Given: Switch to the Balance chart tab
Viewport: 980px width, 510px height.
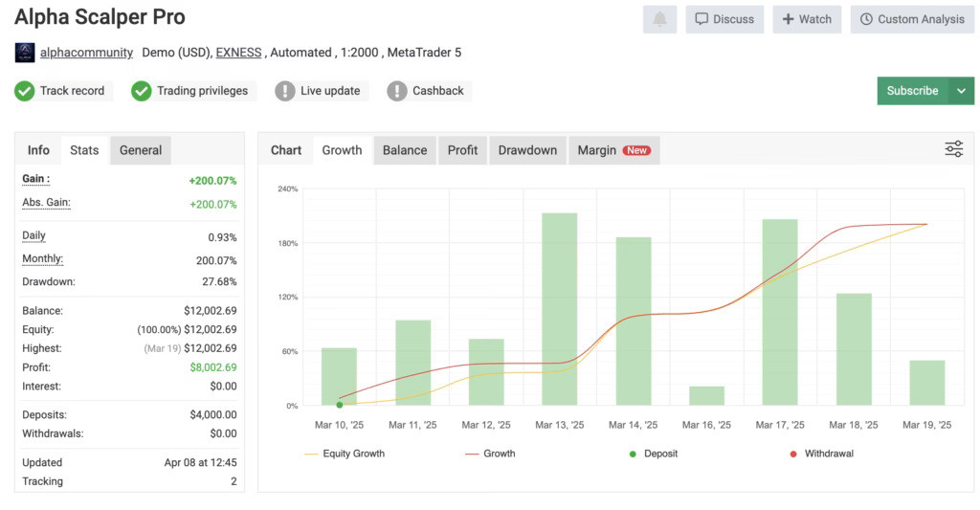Looking at the screenshot, I should pyautogui.click(x=405, y=150).
